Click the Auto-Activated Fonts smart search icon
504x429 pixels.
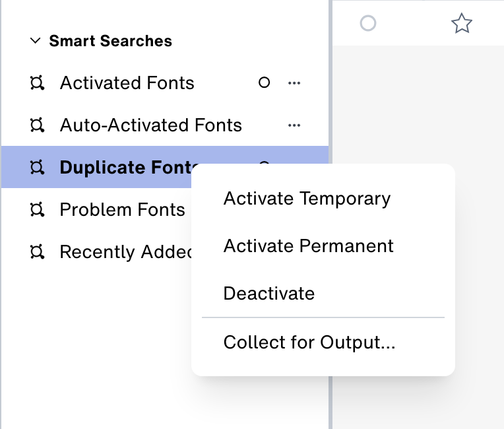37,125
